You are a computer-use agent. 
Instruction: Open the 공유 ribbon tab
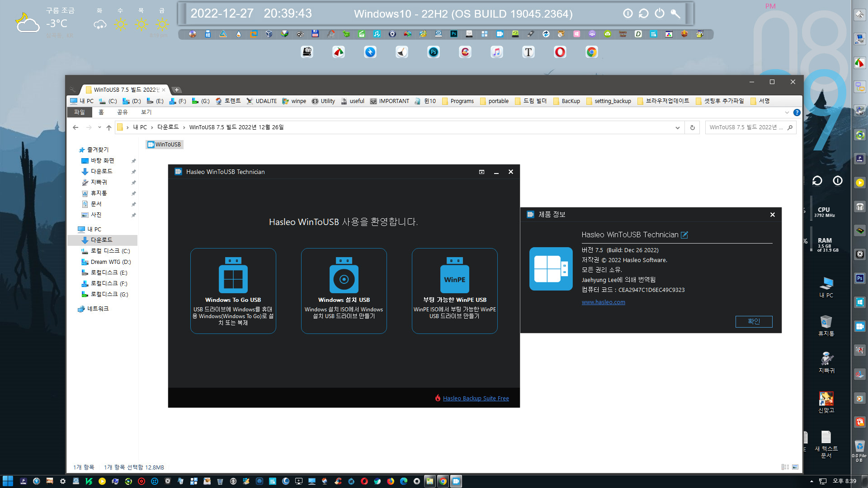click(123, 112)
